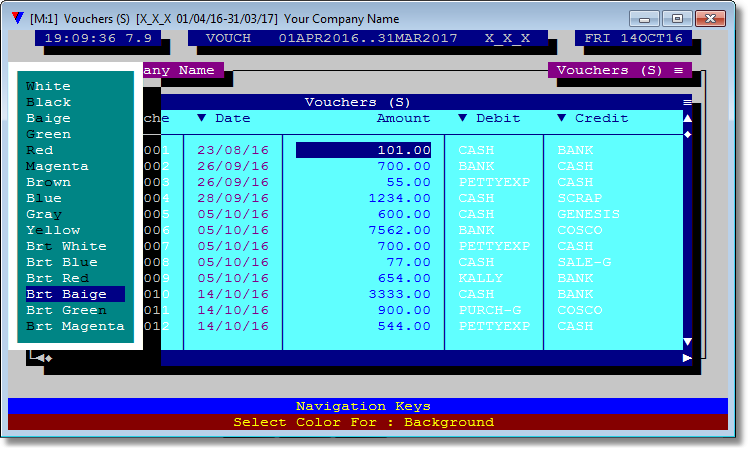Open Credit column dropdown arrow
Screen dimensions: 748x450
pos(561,118)
